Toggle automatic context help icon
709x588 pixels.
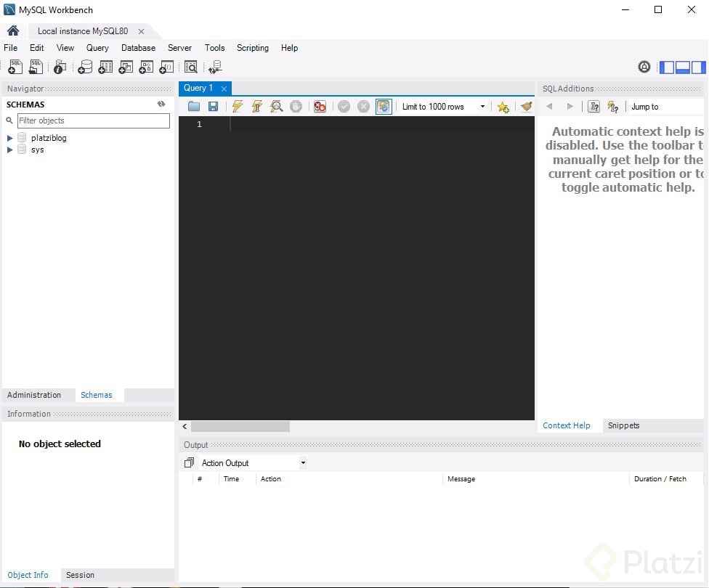612,107
